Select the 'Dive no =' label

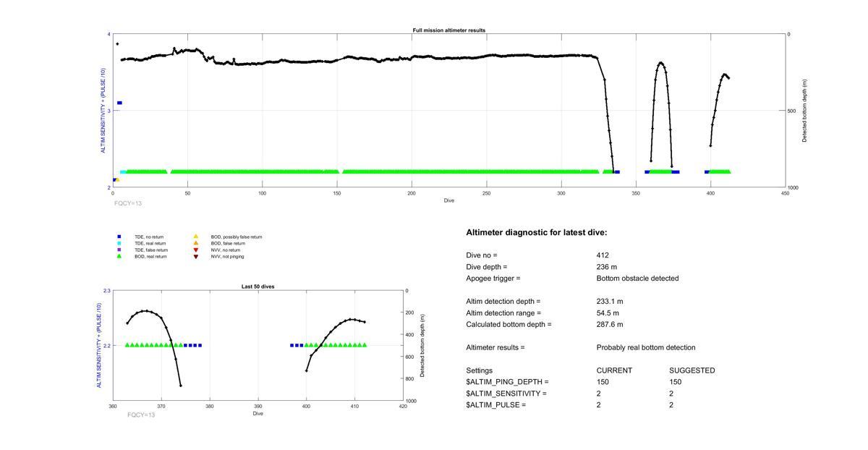click(482, 255)
